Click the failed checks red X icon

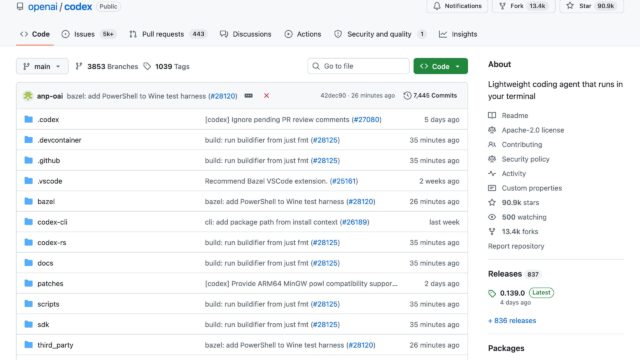pyautogui.click(x=267, y=96)
